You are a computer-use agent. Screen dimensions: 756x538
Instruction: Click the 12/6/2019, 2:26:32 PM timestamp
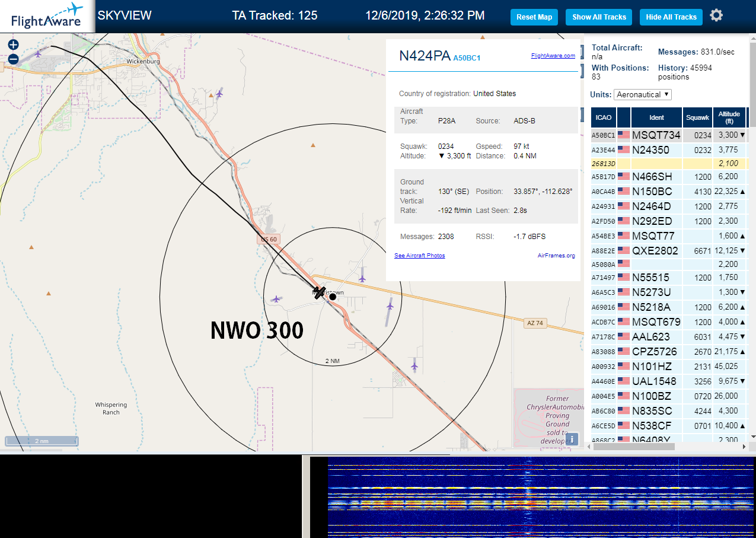[x=425, y=15]
